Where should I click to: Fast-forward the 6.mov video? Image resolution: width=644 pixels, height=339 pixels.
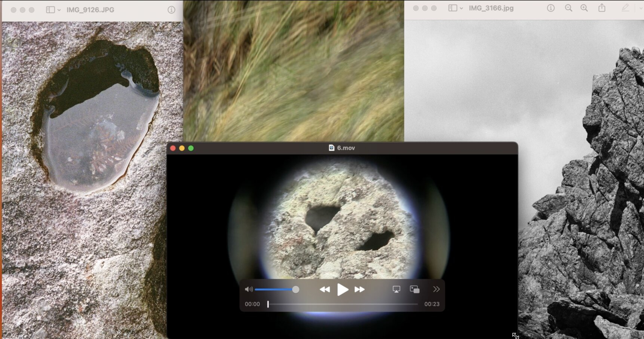359,289
